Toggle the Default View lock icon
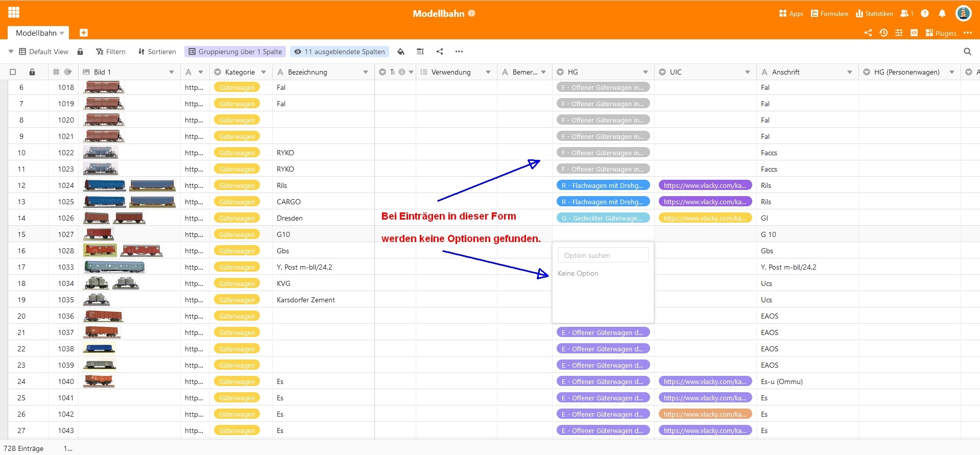This screenshot has width=980, height=455. click(80, 52)
